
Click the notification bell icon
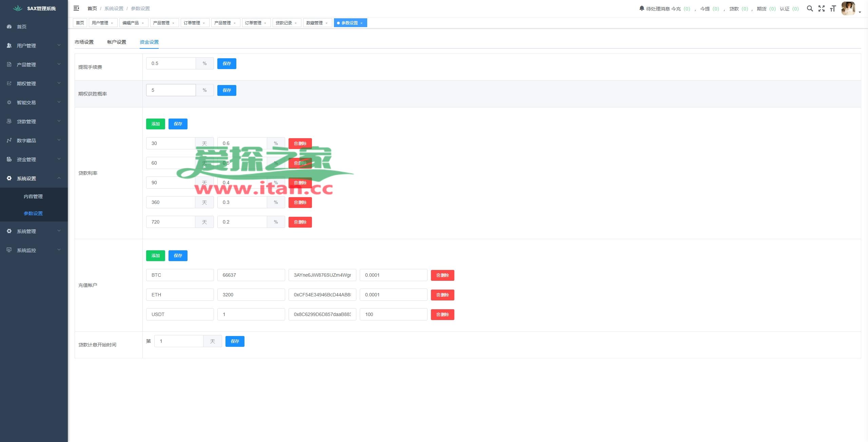[x=642, y=8]
